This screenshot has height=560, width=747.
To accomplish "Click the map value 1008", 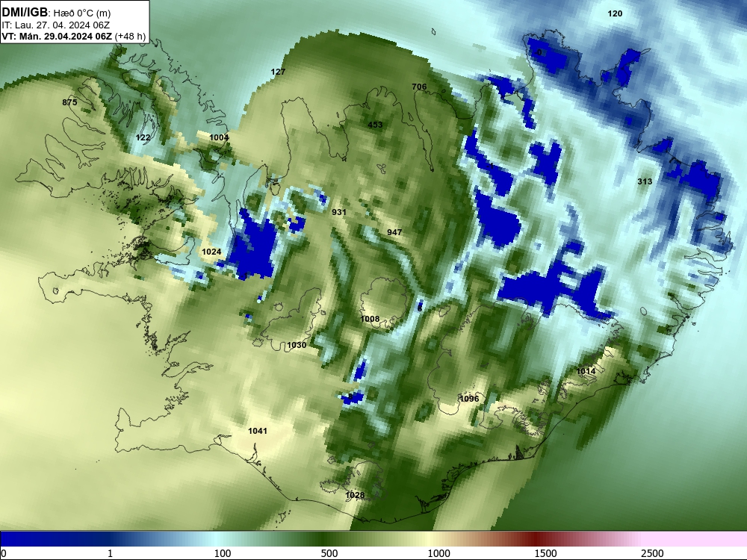I will click(371, 319).
